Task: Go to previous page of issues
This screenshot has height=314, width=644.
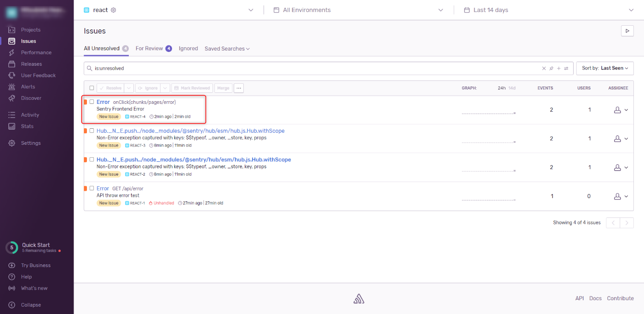Action: tap(613, 223)
